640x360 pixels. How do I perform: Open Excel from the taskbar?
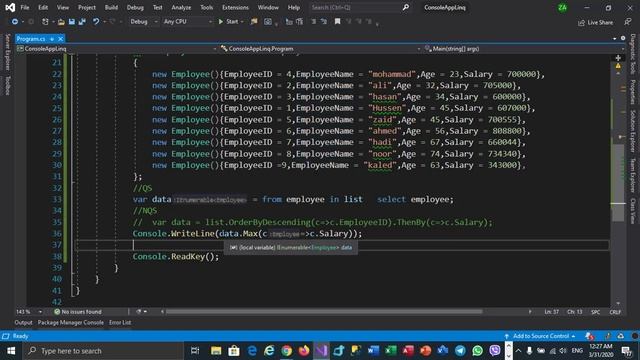[x=391, y=351]
